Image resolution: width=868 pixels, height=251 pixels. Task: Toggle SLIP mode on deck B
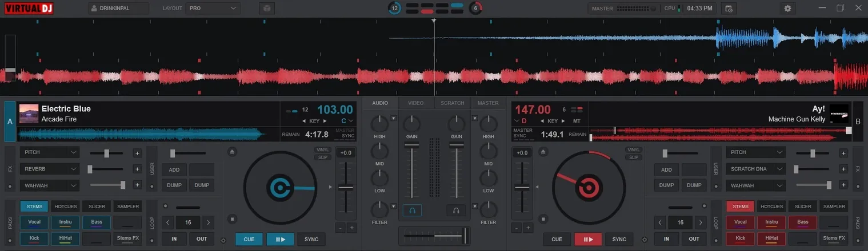tap(633, 157)
